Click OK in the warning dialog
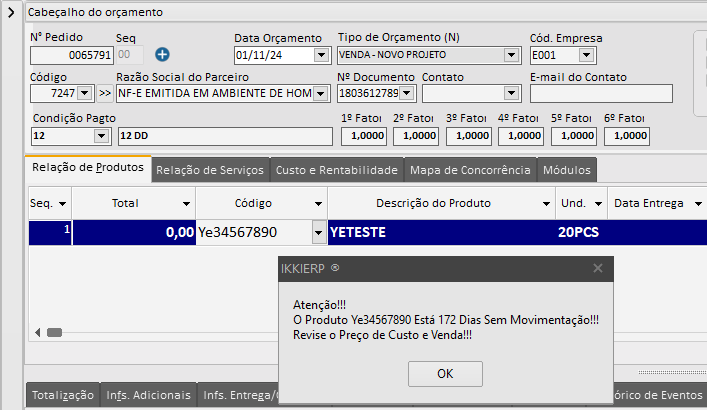Screen dimensions: 707x410 [445, 373]
